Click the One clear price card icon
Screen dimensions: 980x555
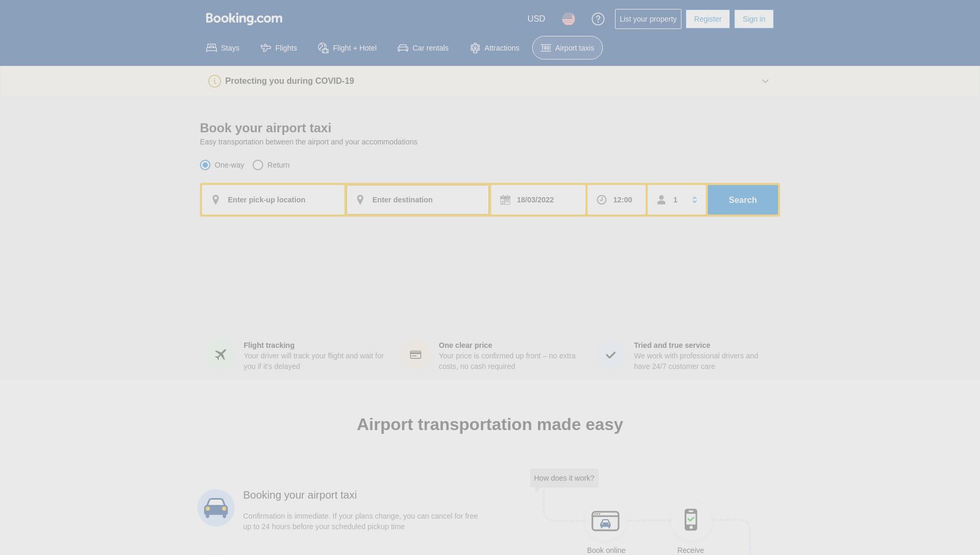(x=416, y=355)
